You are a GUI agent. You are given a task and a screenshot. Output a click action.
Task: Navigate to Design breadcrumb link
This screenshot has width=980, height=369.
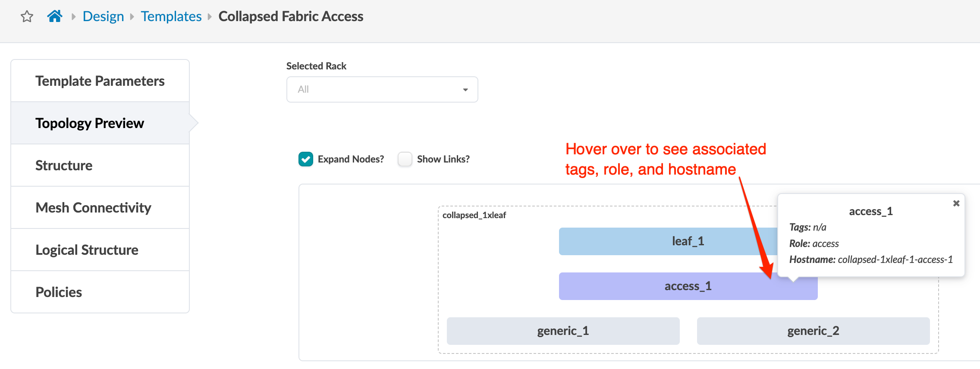coord(103,16)
